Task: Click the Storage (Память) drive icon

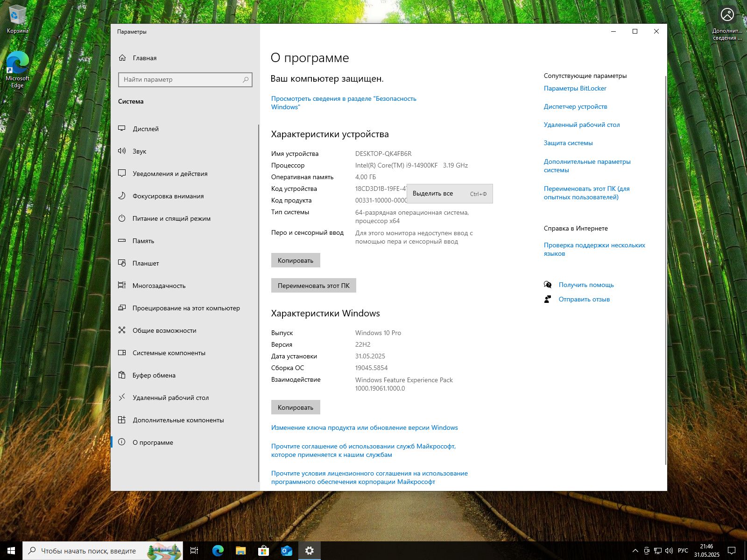Action: pos(122,240)
